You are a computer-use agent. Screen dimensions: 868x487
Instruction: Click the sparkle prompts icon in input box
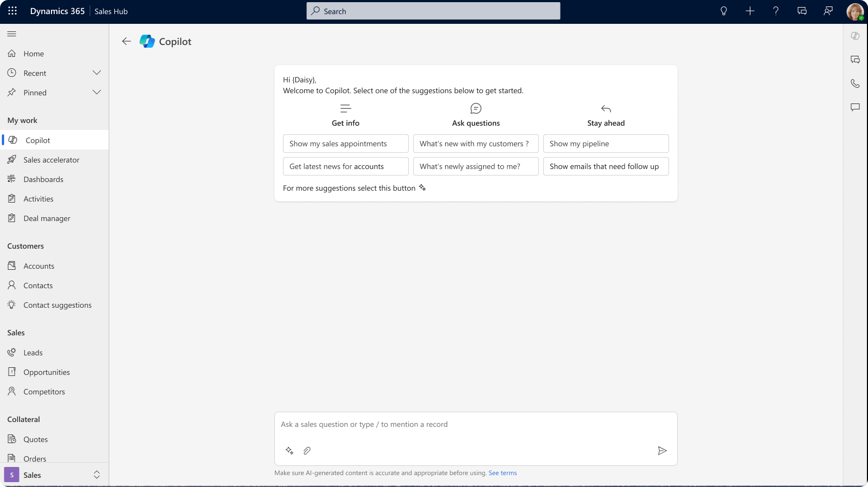[x=290, y=451]
